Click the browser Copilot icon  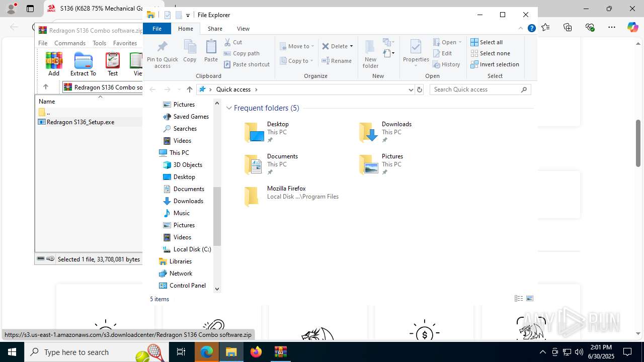tap(632, 27)
